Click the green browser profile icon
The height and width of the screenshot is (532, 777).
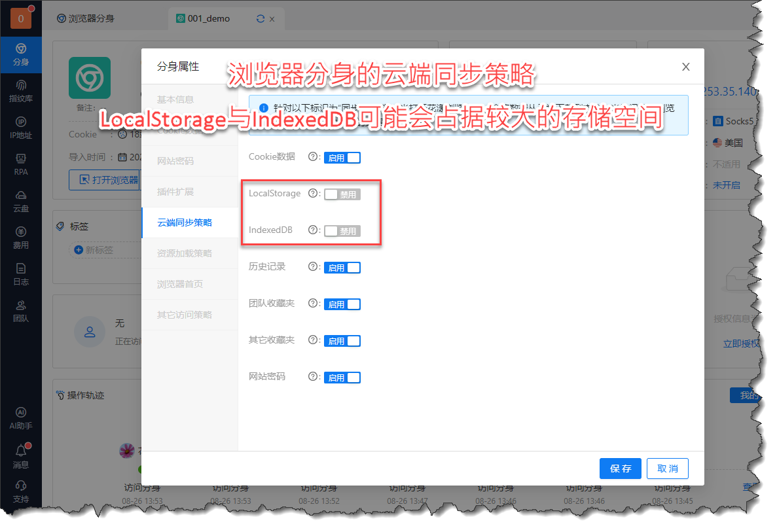[90, 78]
